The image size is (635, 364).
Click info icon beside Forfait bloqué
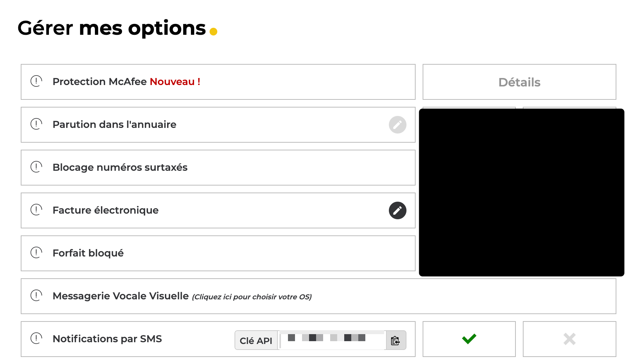coord(36,253)
